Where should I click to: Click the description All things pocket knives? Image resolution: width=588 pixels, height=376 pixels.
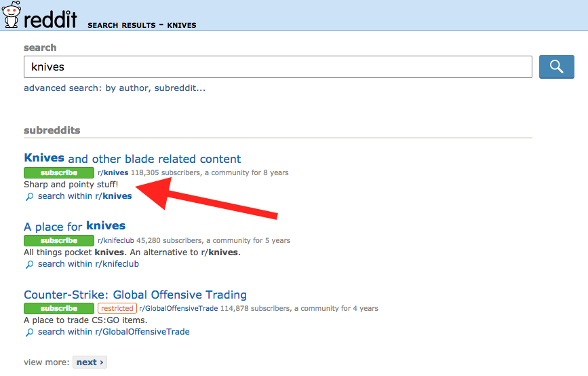[x=132, y=252]
